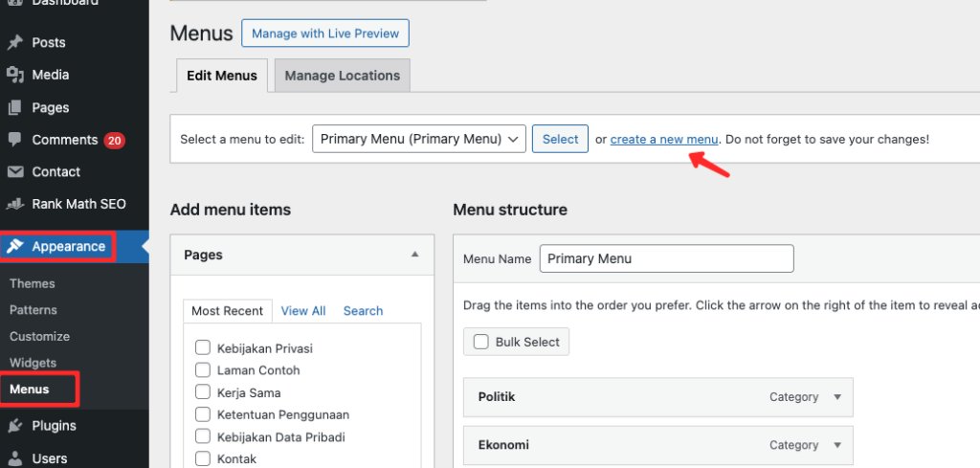This screenshot has width=980, height=468.
Task: Click the Contact envelope icon
Action: [15, 172]
